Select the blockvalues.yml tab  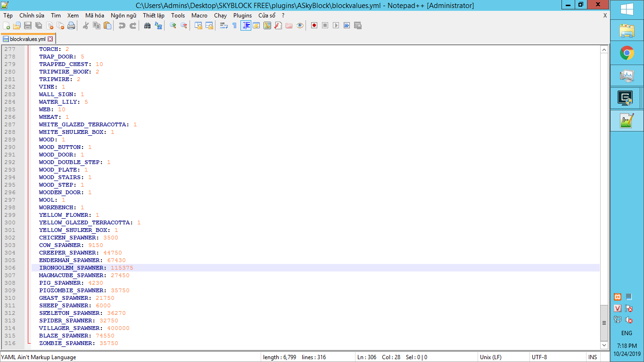click(x=27, y=39)
